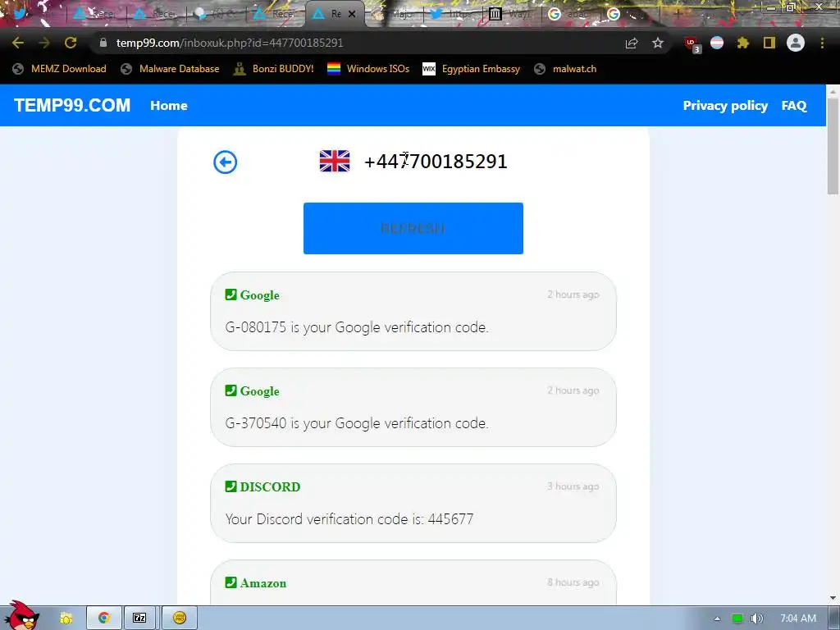
Task: Click the "8 hours ago" timestamp
Action: [573, 582]
